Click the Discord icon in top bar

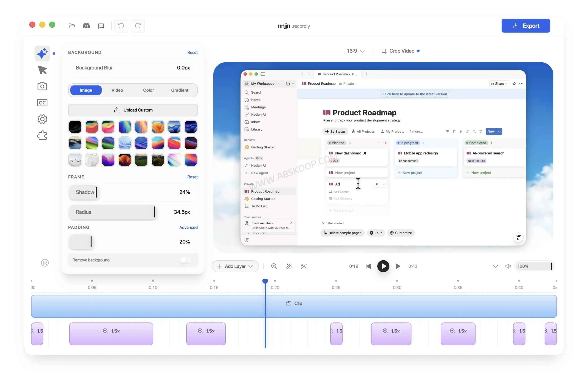pyautogui.click(x=86, y=26)
